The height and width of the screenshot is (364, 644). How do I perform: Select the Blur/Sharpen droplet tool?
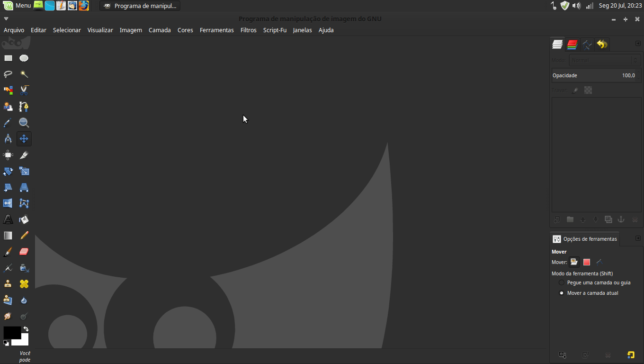(x=24, y=300)
